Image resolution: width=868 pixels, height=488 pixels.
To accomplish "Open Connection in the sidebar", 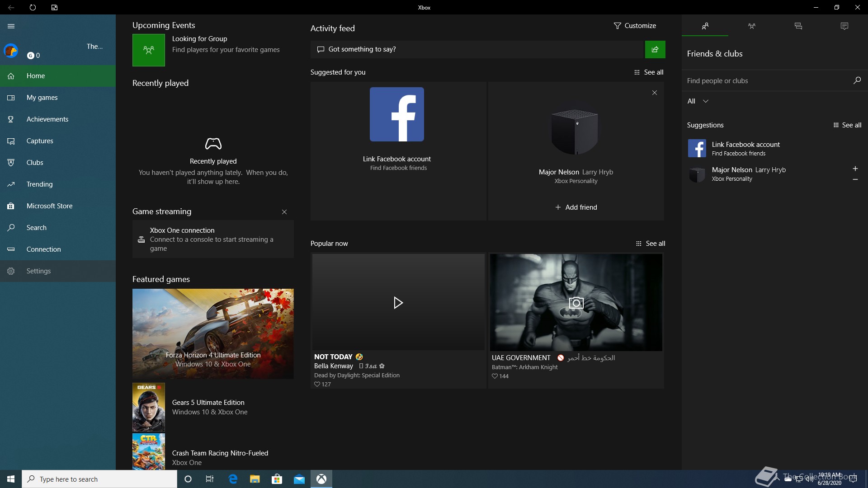I will [x=58, y=249].
